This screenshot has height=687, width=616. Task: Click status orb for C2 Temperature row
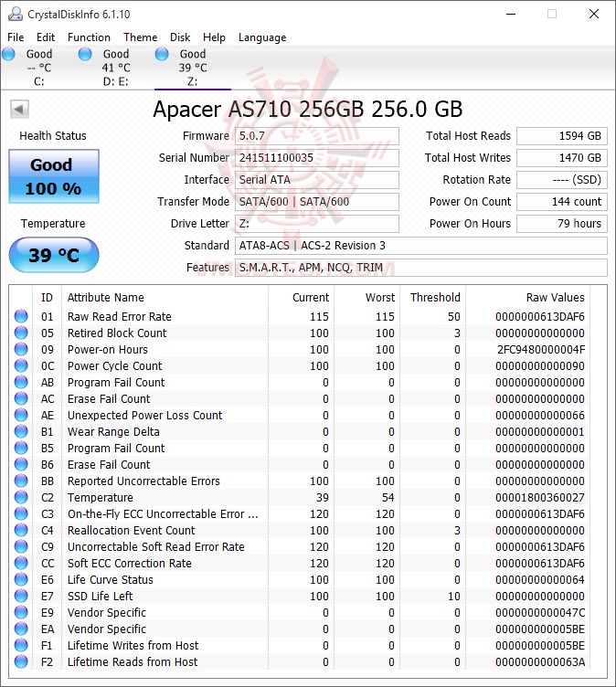point(21,497)
